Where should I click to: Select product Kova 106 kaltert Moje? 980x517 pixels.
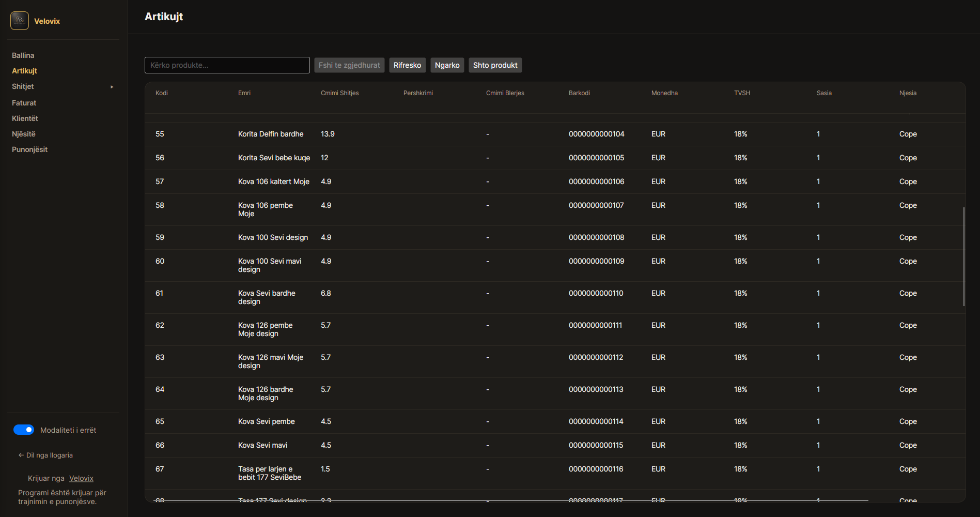(274, 181)
